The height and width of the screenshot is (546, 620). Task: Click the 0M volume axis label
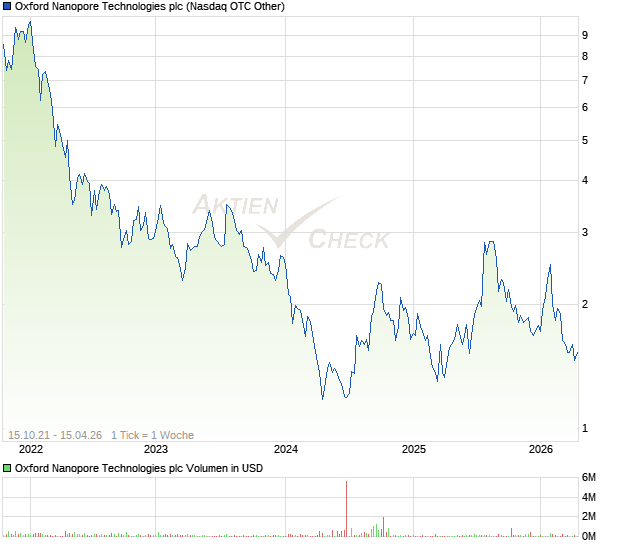pyautogui.click(x=589, y=537)
